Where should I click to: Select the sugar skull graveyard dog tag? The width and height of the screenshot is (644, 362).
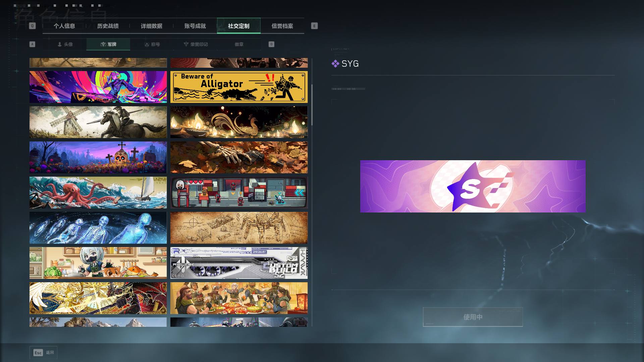coord(98,157)
